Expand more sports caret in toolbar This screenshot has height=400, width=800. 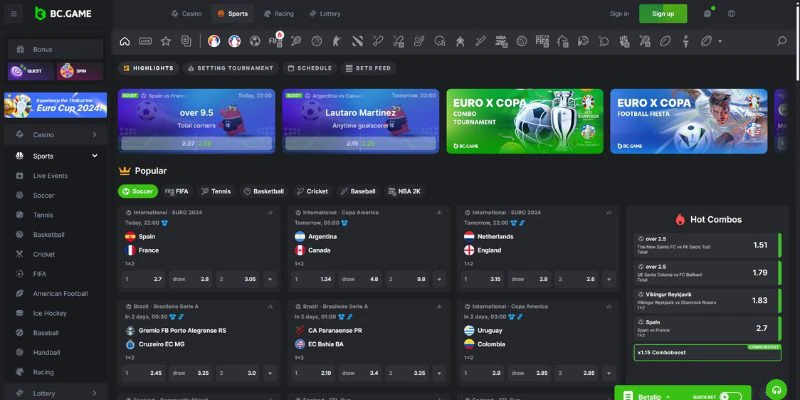720,41
